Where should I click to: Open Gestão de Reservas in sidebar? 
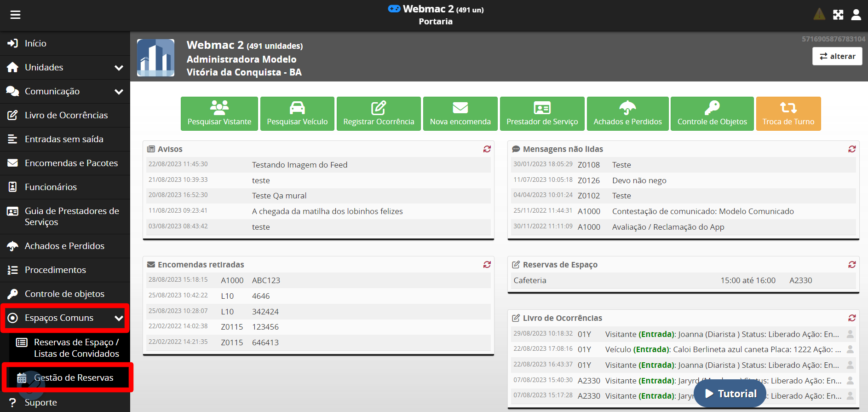73,378
